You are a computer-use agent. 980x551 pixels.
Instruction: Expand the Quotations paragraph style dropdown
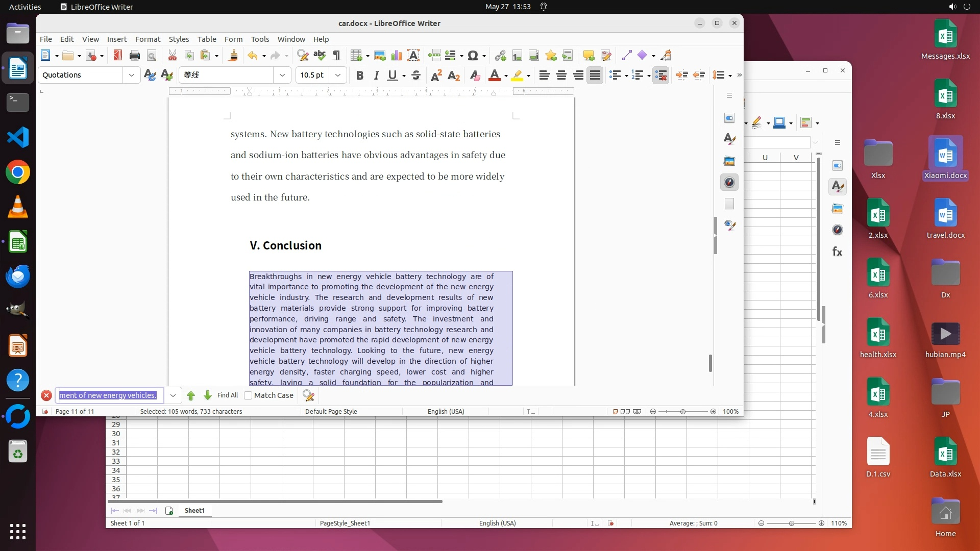(x=132, y=76)
